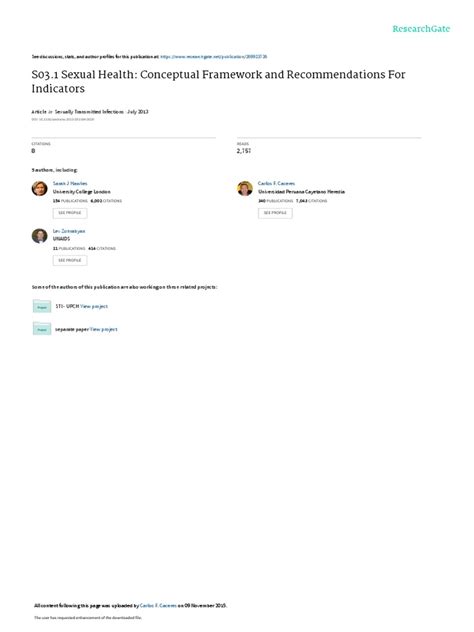
Task: Click the UCL author's profile photo
Action: click(40, 188)
